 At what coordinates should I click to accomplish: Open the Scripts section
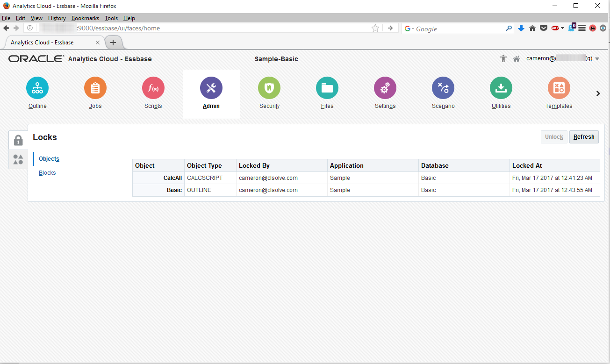pyautogui.click(x=153, y=93)
